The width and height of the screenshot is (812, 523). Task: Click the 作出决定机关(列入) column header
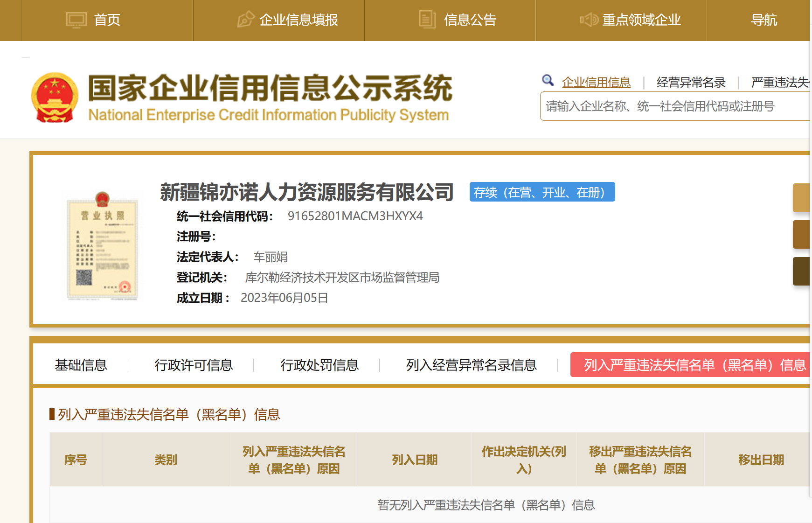point(524,460)
